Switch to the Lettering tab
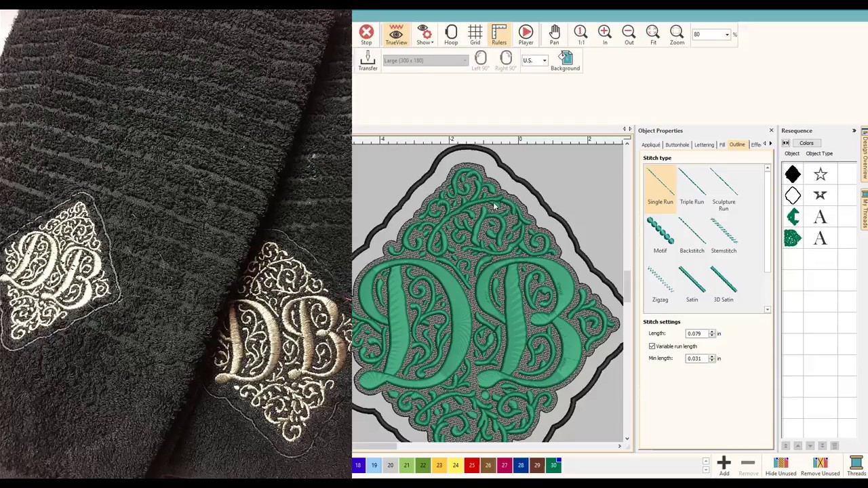 point(704,144)
